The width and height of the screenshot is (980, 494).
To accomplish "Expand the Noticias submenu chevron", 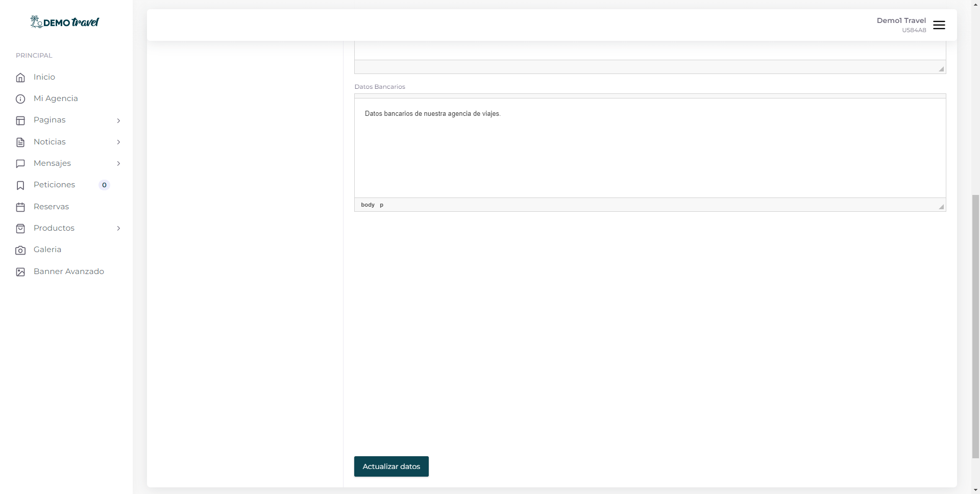I will coord(118,142).
